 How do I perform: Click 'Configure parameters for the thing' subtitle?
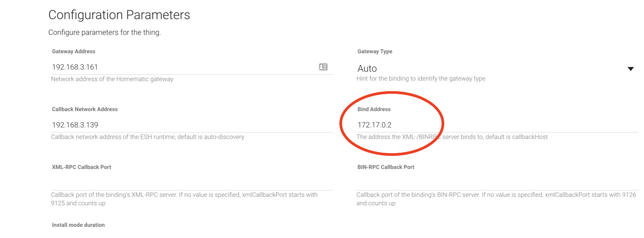pyautogui.click(x=104, y=33)
